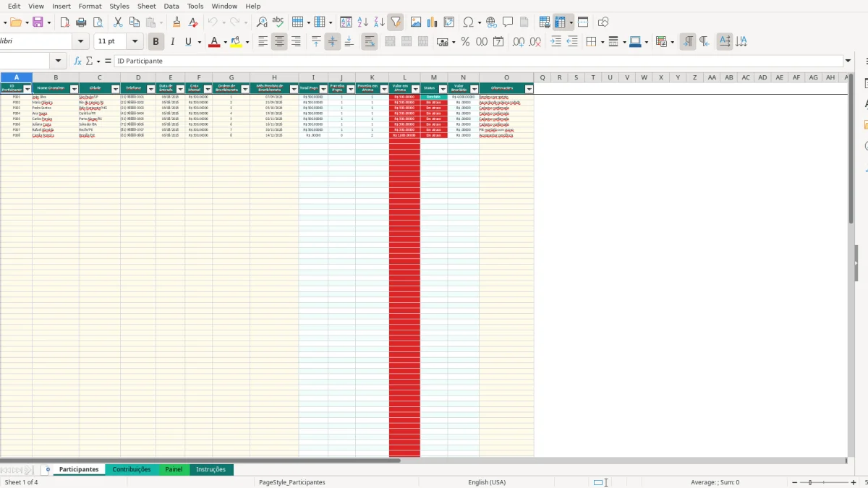868x488 pixels.
Task: Expand the formula bar
Action: [x=848, y=61]
